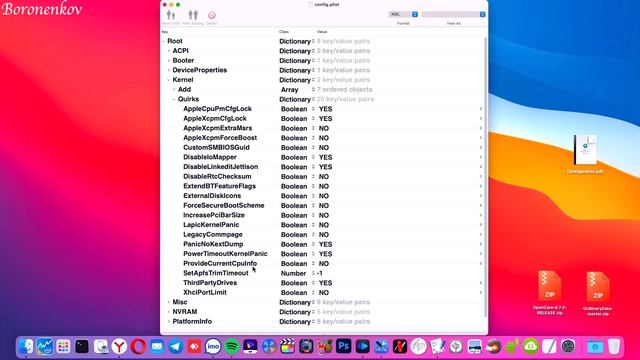Select the DisableRtcChecksum key
Viewport: 640px width, 360px height.
click(217, 177)
